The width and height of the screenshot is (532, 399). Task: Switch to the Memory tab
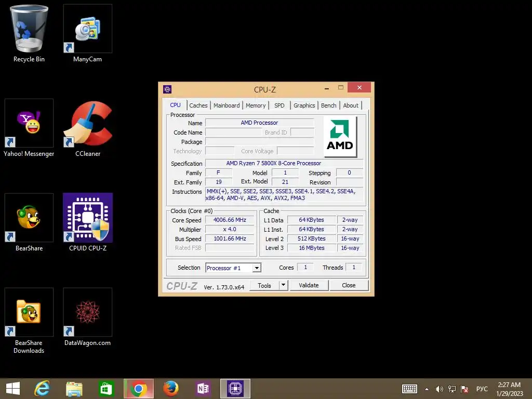(256, 105)
